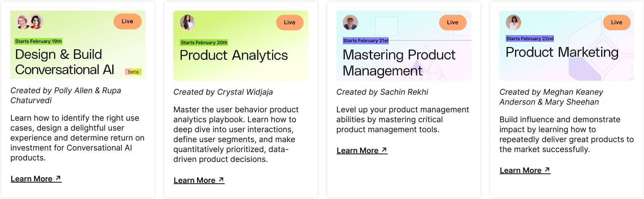Open Learn More for Product Marketing course
This screenshot has height=199, width=644.
pos(525,170)
